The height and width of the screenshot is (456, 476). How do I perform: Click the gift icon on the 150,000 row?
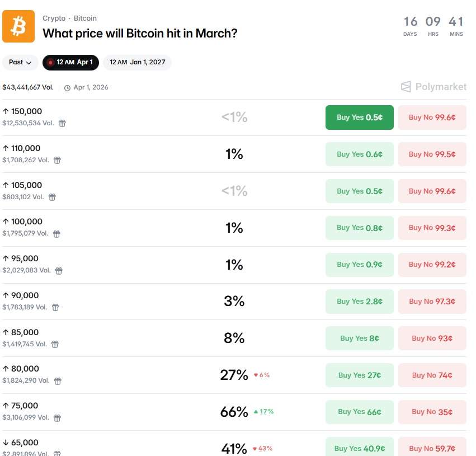pos(62,123)
